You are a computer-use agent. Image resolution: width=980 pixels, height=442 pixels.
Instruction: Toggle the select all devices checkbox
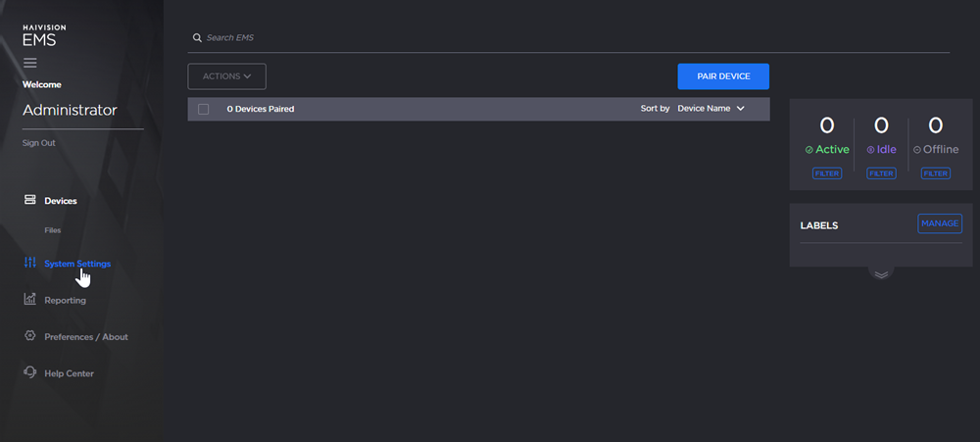(204, 109)
